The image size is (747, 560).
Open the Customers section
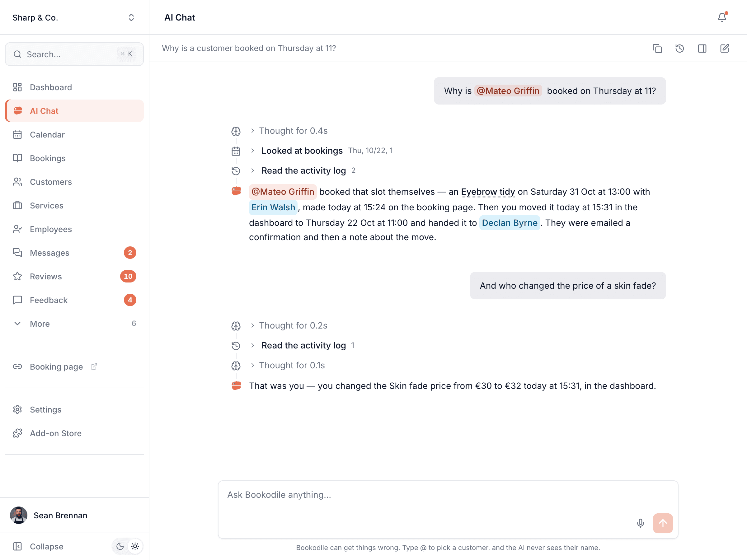(x=74, y=182)
